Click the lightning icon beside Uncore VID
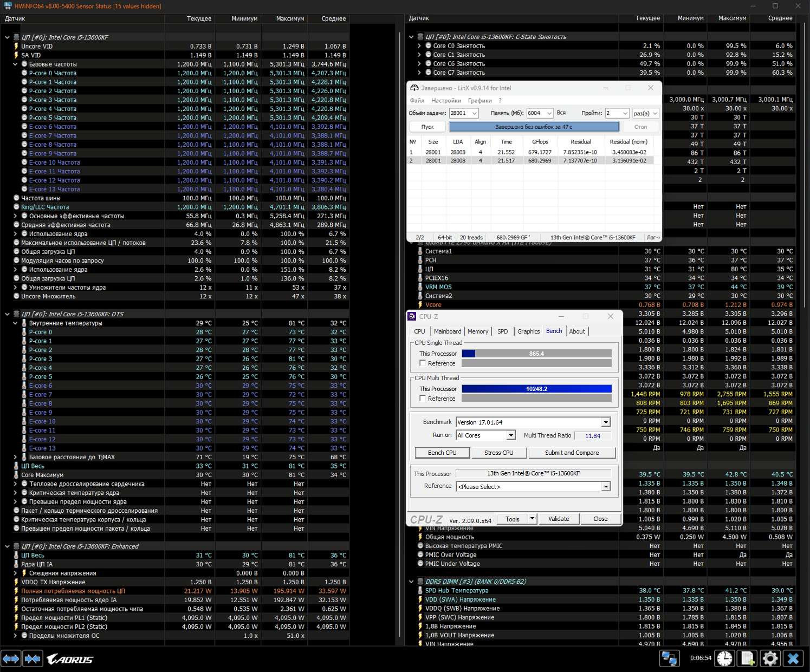Image resolution: width=810 pixels, height=672 pixels. pyautogui.click(x=16, y=47)
